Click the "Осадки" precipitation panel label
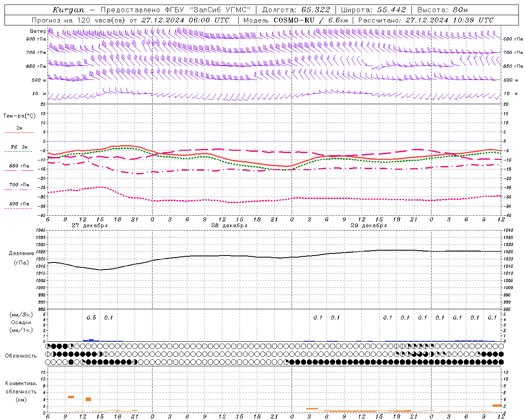 point(21,322)
